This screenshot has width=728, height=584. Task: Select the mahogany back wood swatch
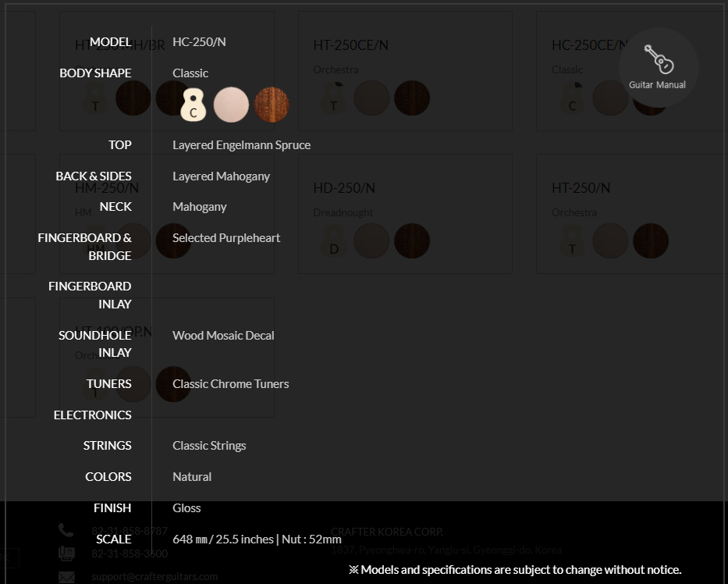(x=272, y=105)
